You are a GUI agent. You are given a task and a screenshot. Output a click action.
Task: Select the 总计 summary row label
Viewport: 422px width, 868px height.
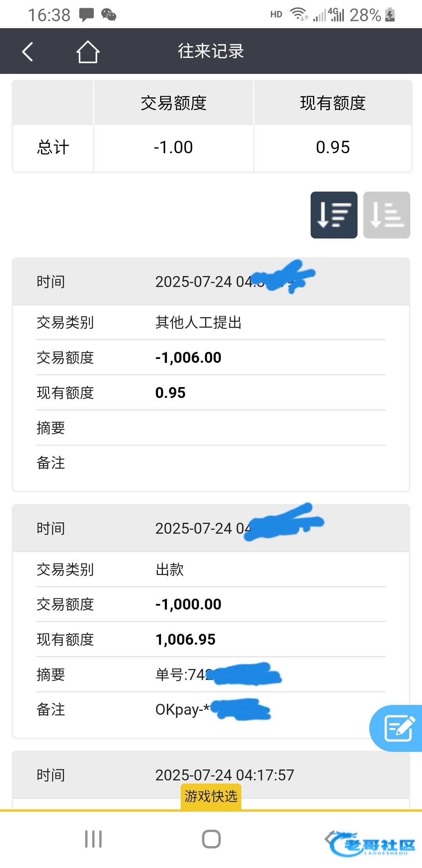pos(53,148)
